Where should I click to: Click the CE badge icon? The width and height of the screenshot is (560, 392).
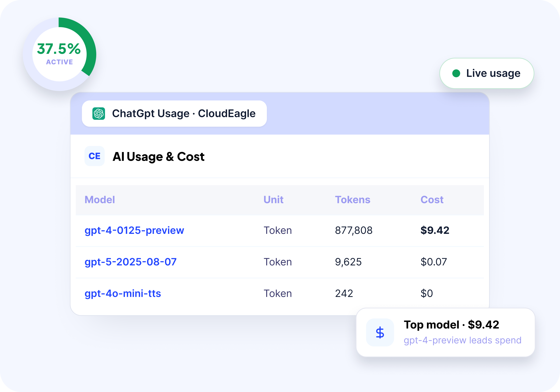(95, 156)
